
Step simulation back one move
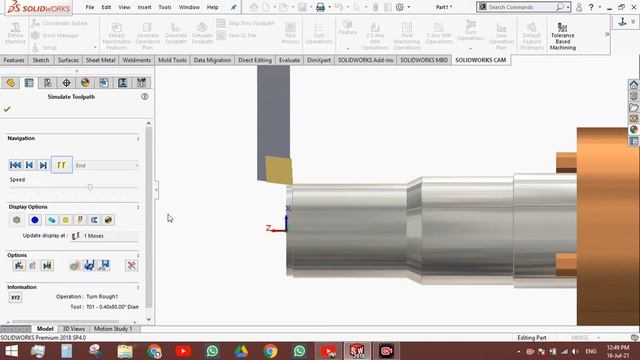click(x=29, y=165)
